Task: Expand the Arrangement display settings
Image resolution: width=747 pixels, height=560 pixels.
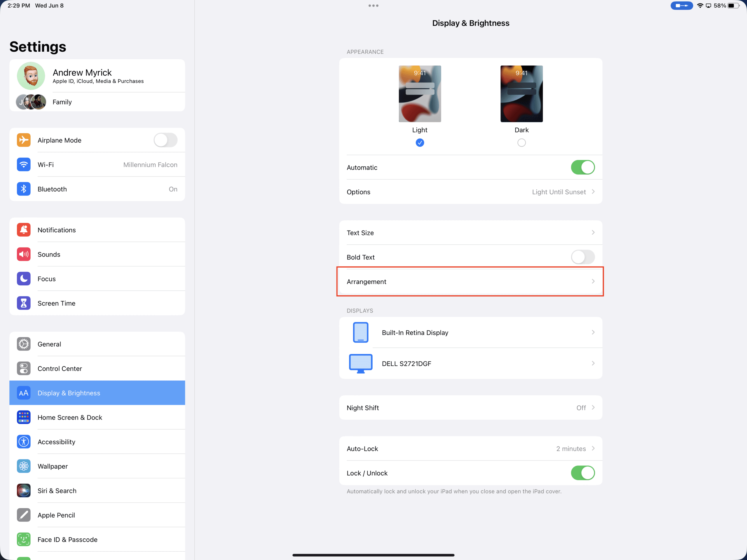Action: click(x=471, y=281)
